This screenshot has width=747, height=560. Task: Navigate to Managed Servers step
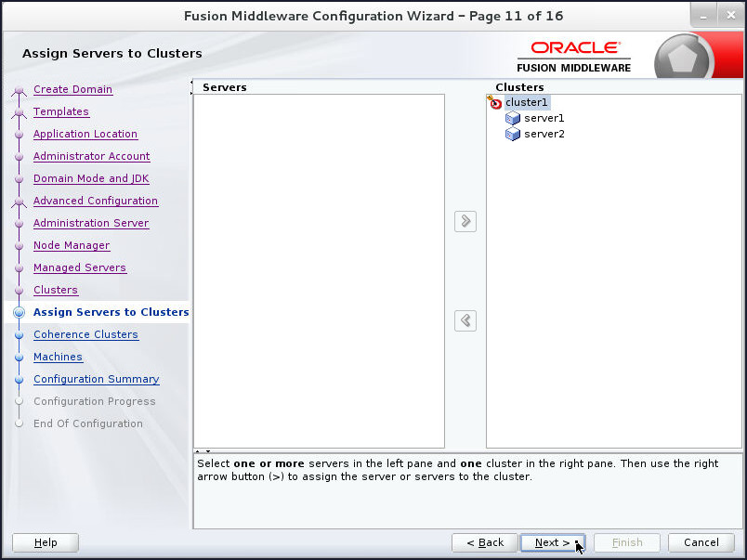point(80,267)
